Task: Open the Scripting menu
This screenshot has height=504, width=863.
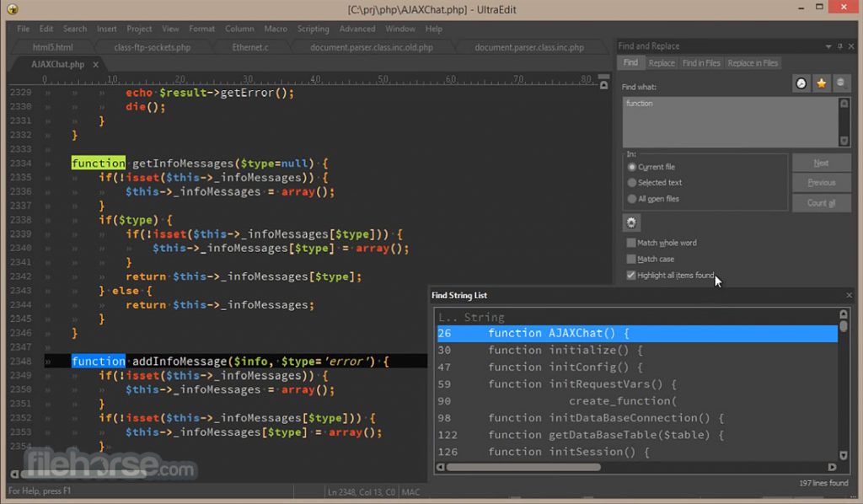Action: pos(313,29)
